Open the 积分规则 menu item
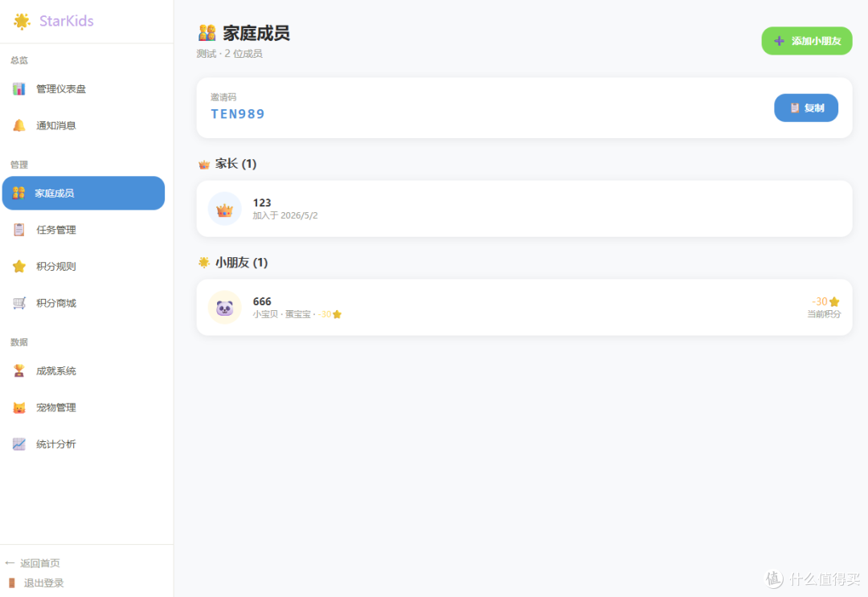The width and height of the screenshot is (868, 597). pos(83,266)
